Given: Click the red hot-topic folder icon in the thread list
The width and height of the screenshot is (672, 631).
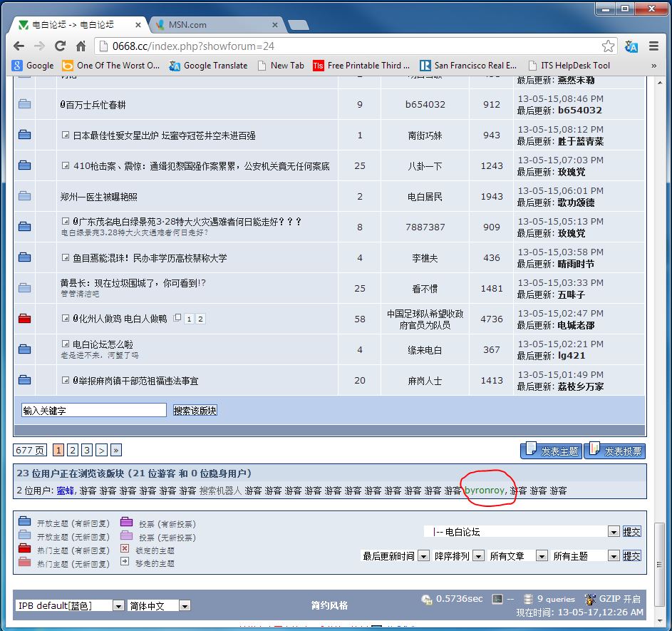Looking at the screenshot, I should coord(25,319).
